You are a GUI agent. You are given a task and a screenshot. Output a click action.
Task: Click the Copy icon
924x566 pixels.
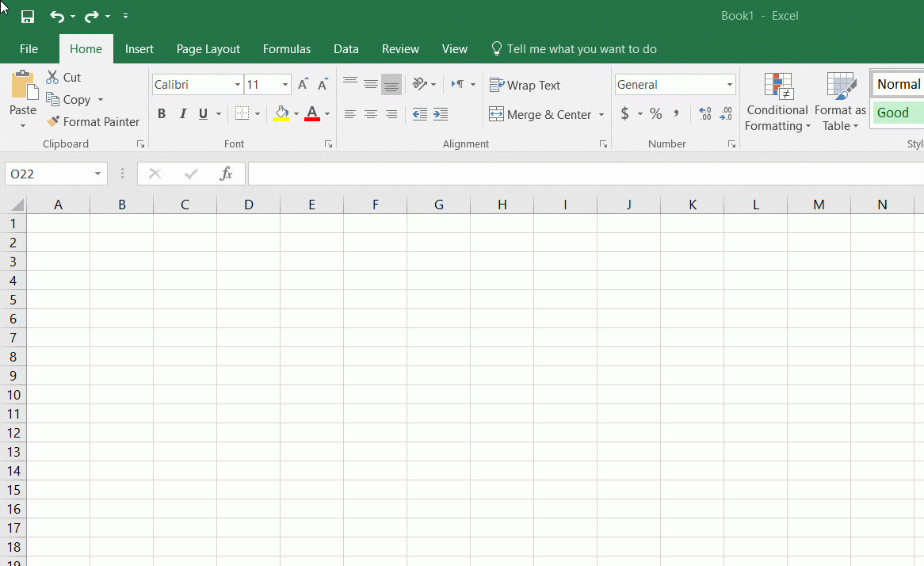52,99
